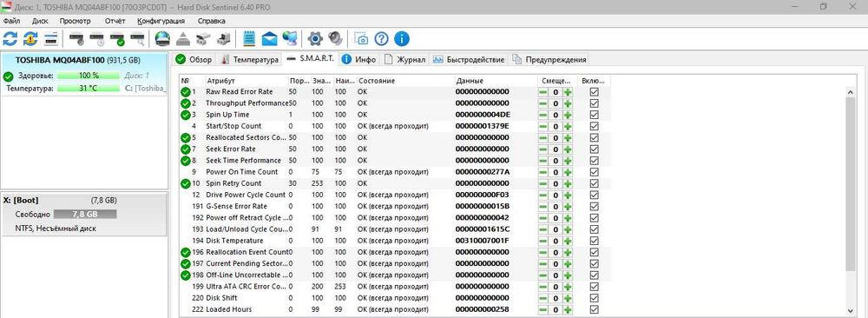Increase offset for Reallocated Sectors Count with plus
Image resolution: width=868 pixels, height=318 pixels.
(x=568, y=137)
